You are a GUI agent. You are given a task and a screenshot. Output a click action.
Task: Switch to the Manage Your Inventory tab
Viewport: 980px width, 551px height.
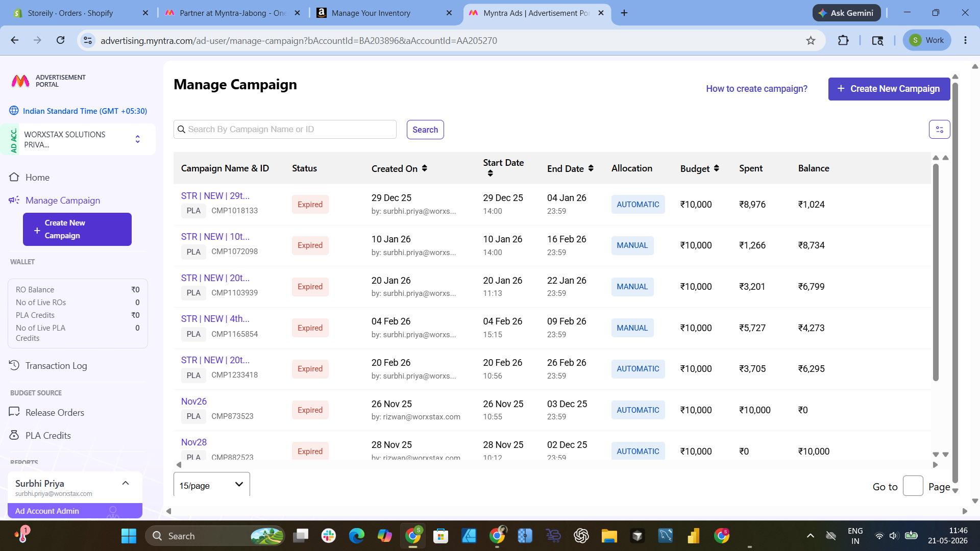tap(384, 13)
